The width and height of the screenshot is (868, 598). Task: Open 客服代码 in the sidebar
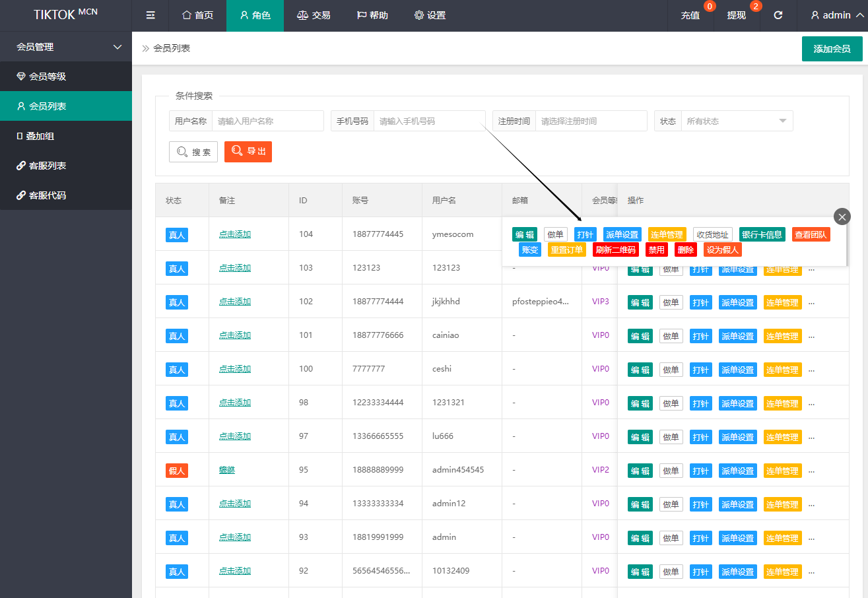pyautogui.click(x=48, y=195)
